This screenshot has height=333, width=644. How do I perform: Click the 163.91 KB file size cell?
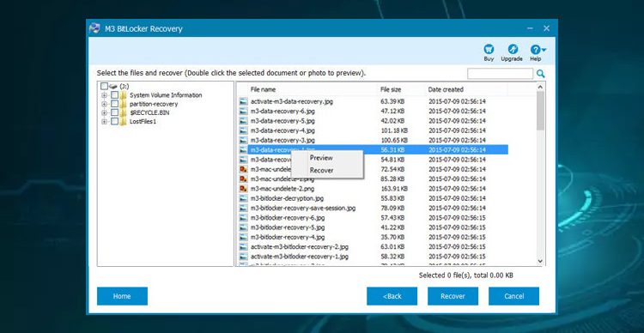tap(394, 189)
